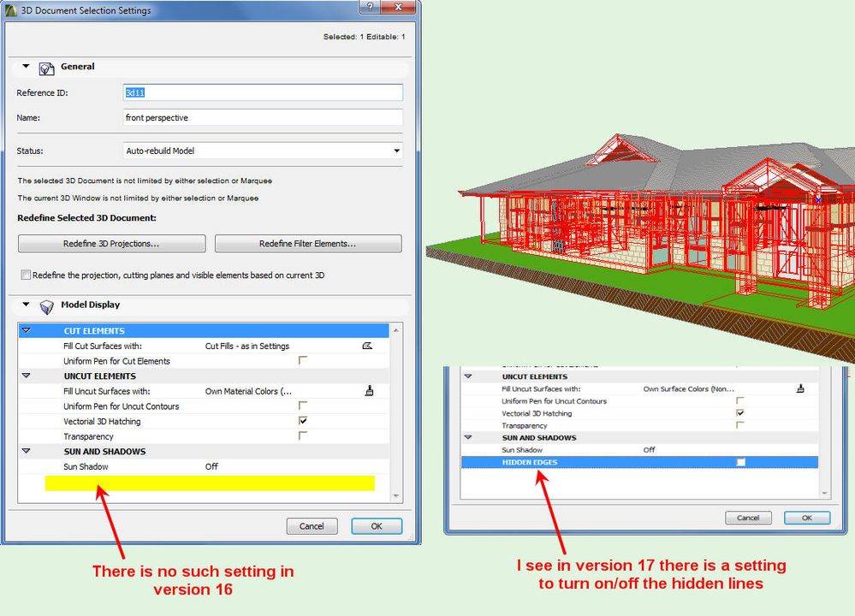Screen dimensions: 855x616
Task: Open the brush icon beside Own Material Colors
Action: pyautogui.click(x=369, y=391)
